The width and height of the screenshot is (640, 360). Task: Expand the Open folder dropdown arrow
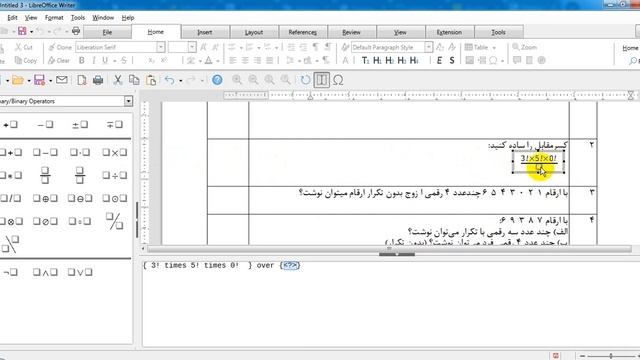click(x=29, y=81)
